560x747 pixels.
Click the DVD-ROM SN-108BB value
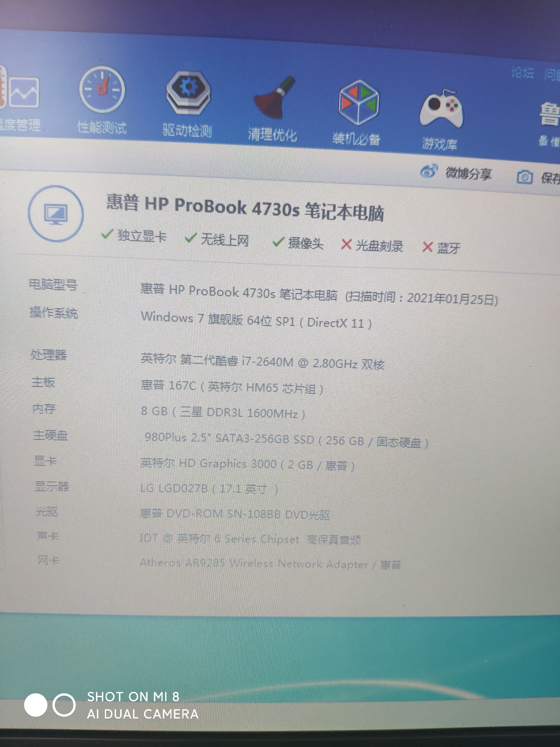(235, 514)
